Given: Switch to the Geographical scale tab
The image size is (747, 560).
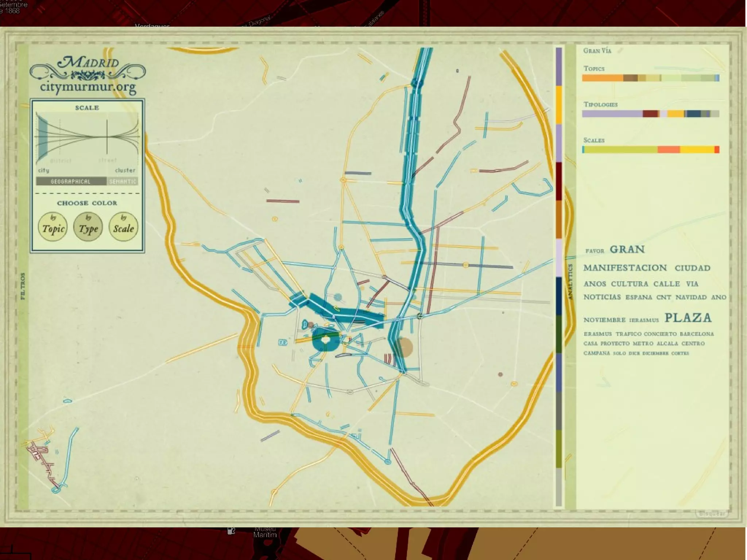Looking at the screenshot, I should (71, 181).
